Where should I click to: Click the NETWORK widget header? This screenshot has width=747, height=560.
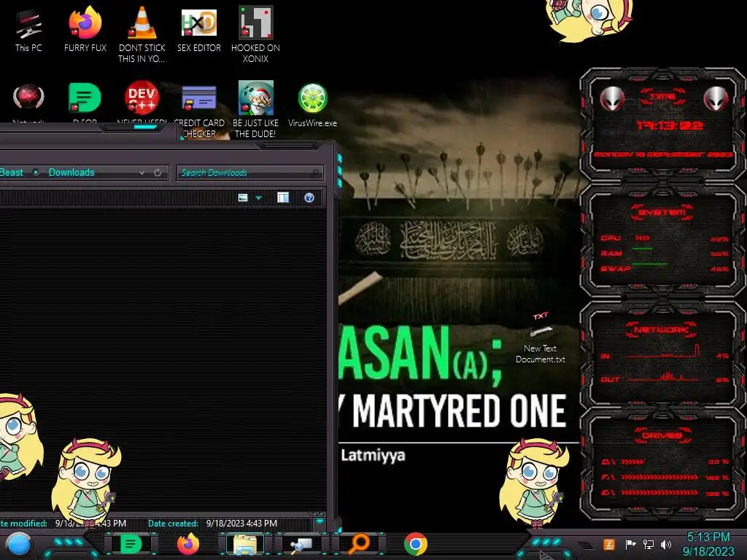tap(662, 330)
